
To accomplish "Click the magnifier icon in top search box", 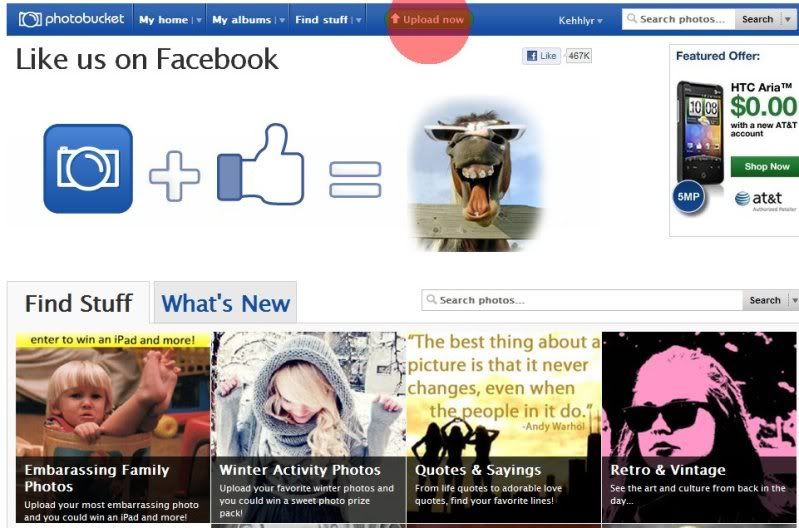I will coord(632,19).
